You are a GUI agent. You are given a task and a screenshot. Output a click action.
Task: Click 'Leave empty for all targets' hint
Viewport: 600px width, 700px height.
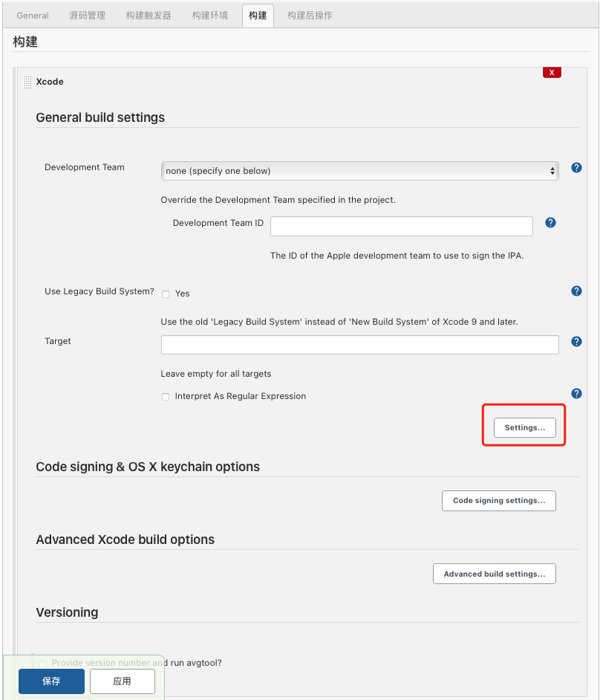pyautogui.click(x=216, y=374)
